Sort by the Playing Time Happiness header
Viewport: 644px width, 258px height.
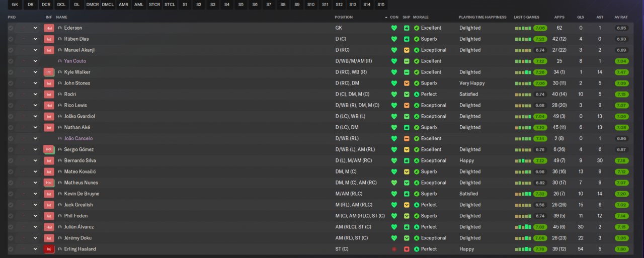[x=482, y=17]
